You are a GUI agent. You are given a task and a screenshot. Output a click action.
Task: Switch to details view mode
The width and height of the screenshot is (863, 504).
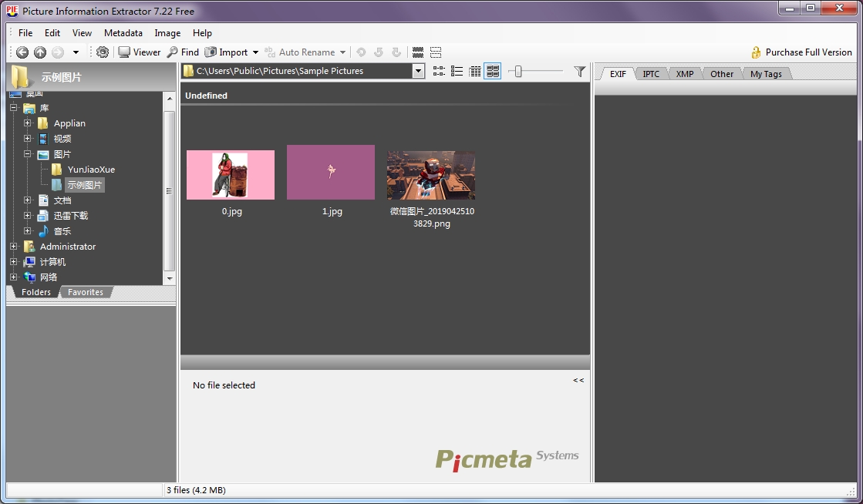pos(475,72)
